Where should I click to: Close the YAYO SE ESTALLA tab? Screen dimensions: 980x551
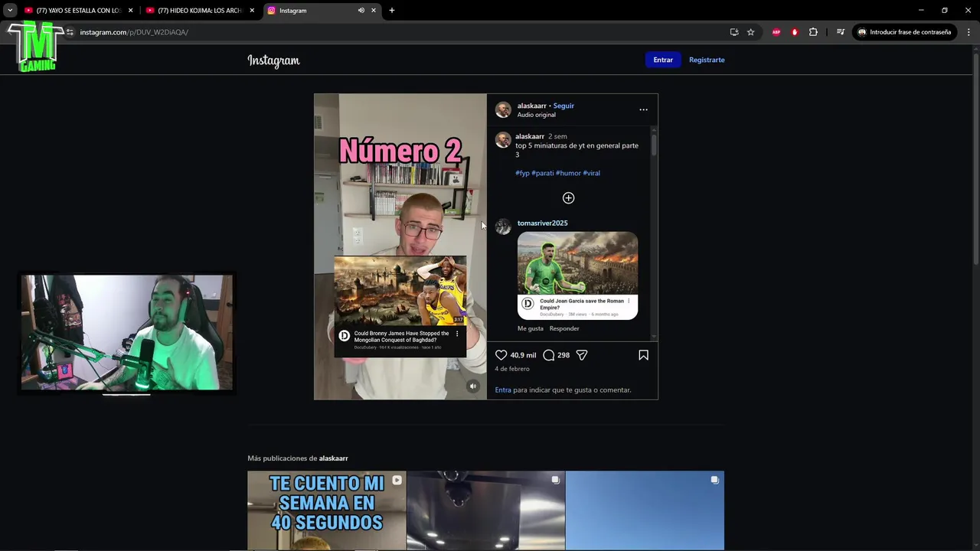(x=130, y=11)
